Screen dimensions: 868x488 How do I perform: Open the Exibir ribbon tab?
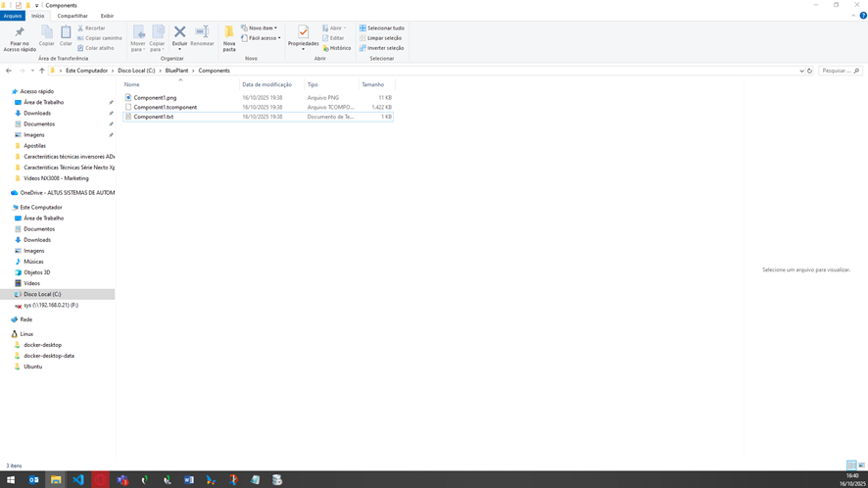(107, 16)
